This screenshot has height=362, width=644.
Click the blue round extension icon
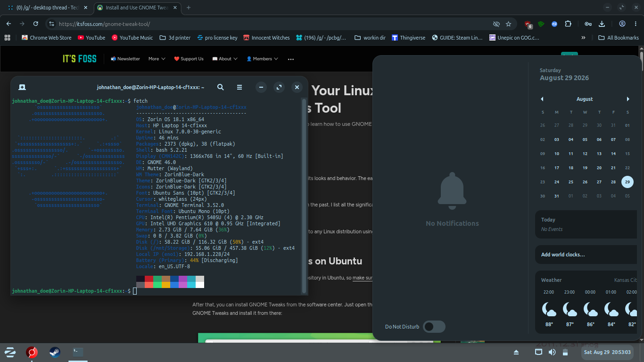click(554, 24)
